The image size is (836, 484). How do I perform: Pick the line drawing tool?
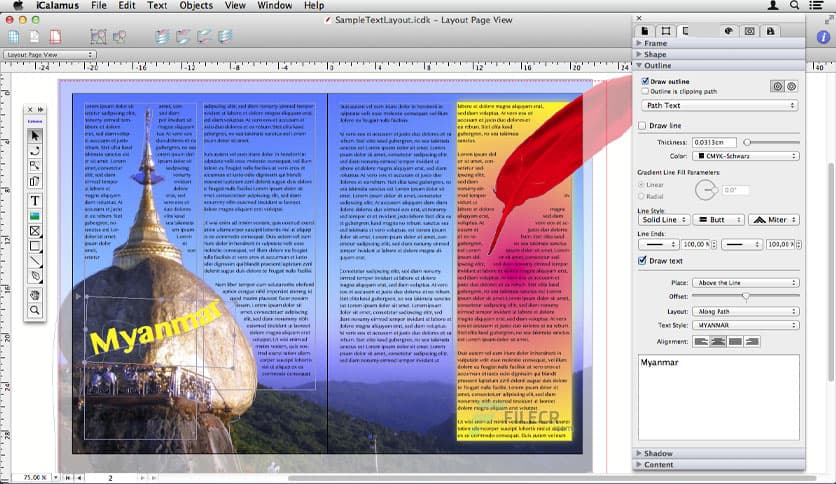[x=35, y=261]
